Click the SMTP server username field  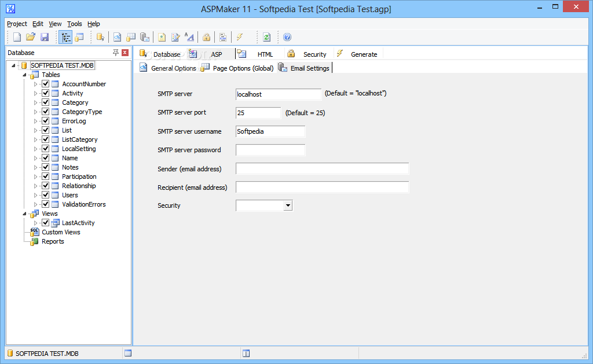click(270, 131)
